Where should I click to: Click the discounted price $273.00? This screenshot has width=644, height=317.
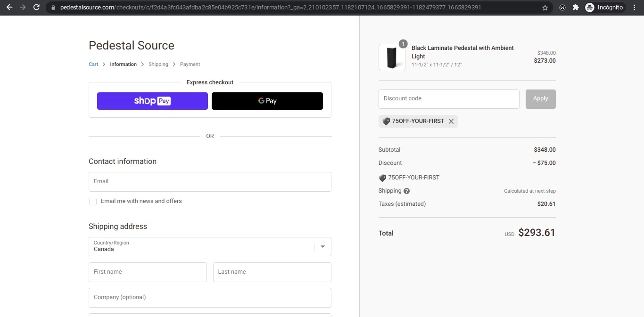545,61
